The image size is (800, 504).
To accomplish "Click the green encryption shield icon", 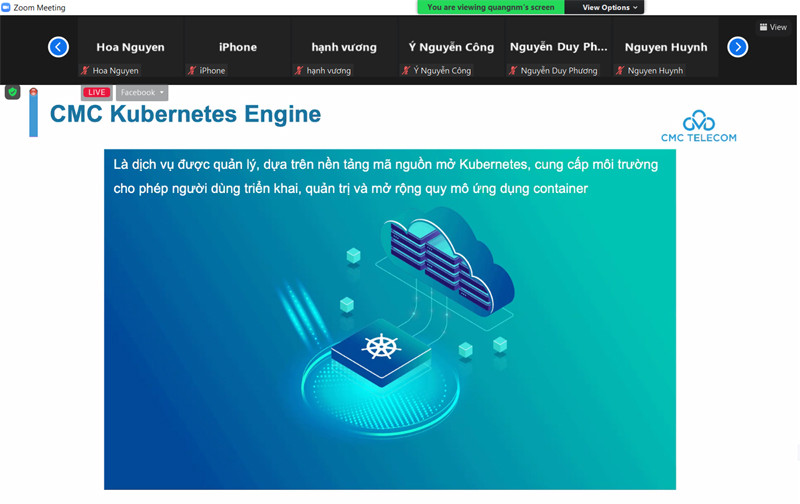I will tap(12, 92).
